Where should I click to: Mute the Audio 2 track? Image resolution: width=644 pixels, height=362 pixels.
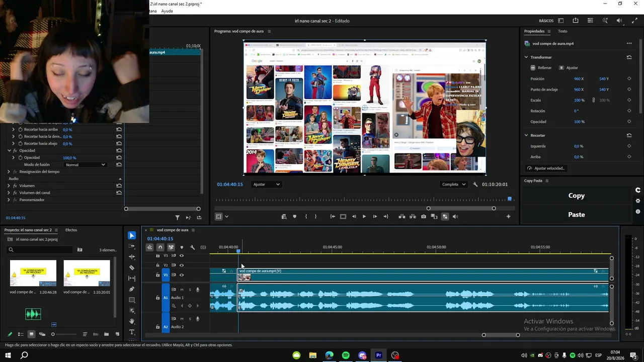182,319
